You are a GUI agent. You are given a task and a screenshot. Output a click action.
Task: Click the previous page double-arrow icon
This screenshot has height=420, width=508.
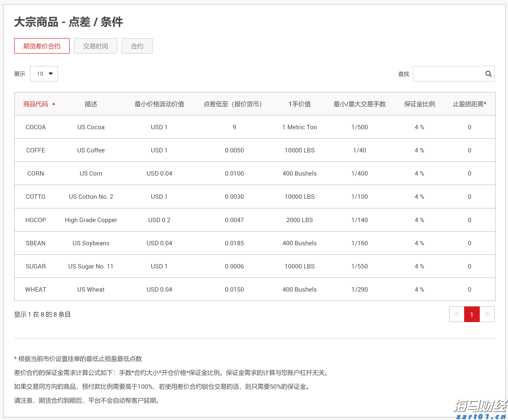(x=456, y=314)
